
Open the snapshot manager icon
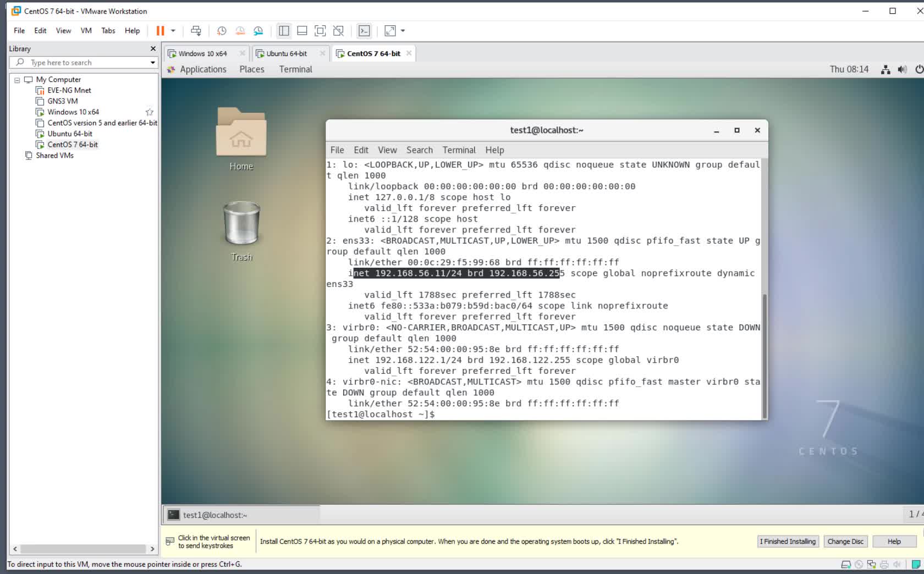pyautogui.click(x=258, y=31)
